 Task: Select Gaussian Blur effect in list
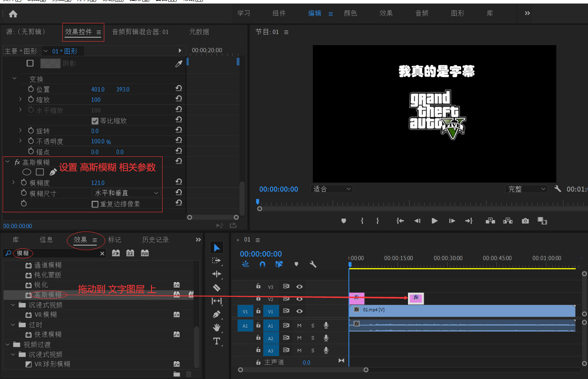(x=48, y=295)
